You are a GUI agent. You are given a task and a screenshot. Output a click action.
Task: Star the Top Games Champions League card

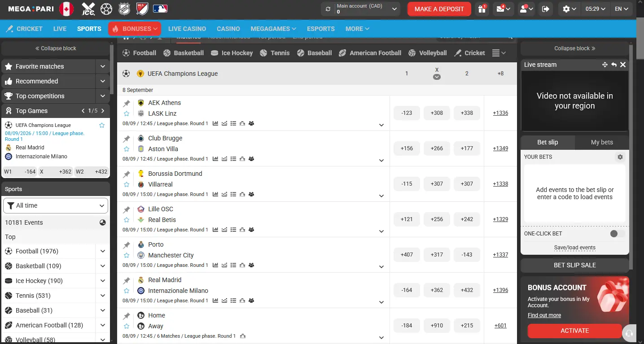click(102, 125)
